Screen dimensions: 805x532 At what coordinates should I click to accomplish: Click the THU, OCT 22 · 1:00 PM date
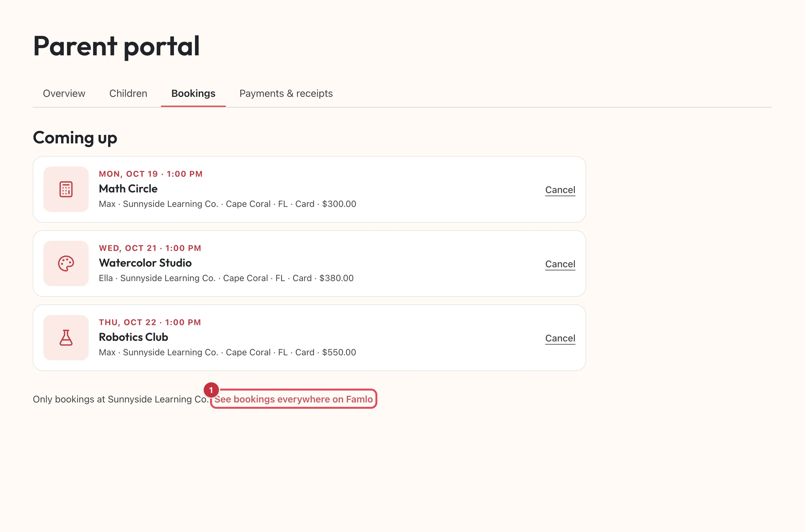[x=150, y=322]
